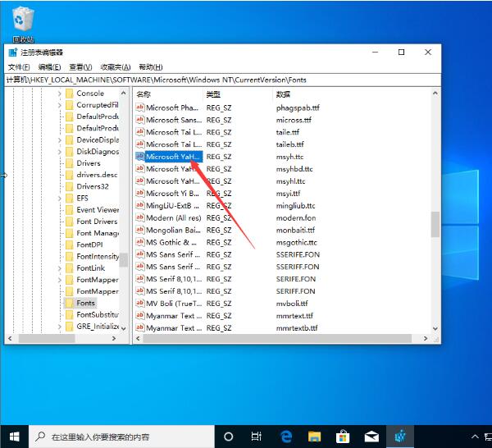Expand the DeviceDisplay registry key
The image size is (492, 448).
(x=59, y=140)
